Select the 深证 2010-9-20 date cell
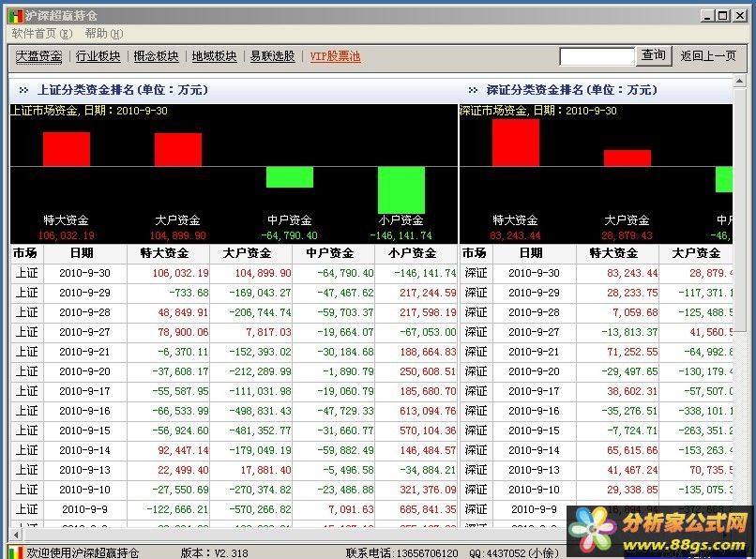The width and height of the screenshot is (756, 559). (535, 371)
